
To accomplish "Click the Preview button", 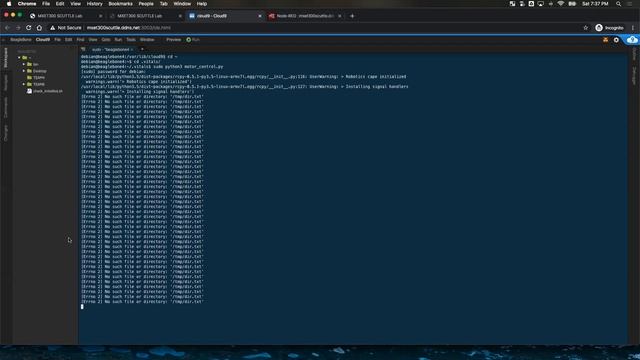I will (x=173, y=40).
